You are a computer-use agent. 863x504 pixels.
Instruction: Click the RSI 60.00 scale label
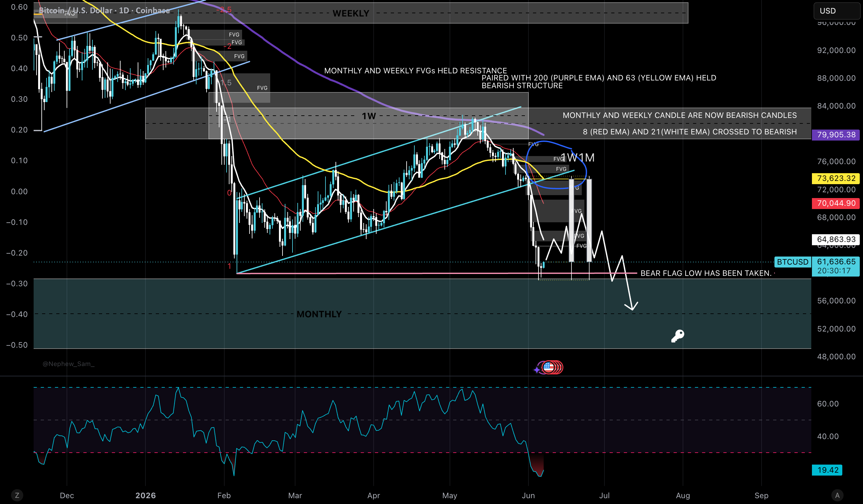pos(828,404)
